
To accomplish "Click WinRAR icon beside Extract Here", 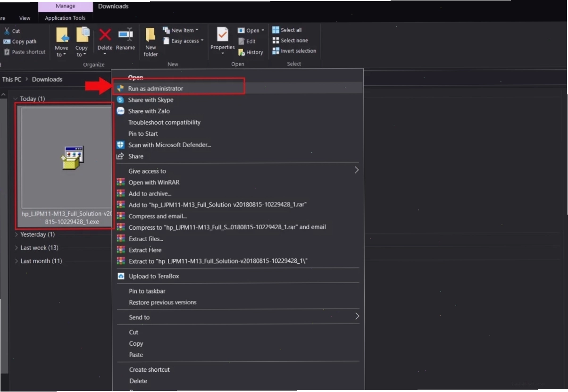I will click(121, 250).
